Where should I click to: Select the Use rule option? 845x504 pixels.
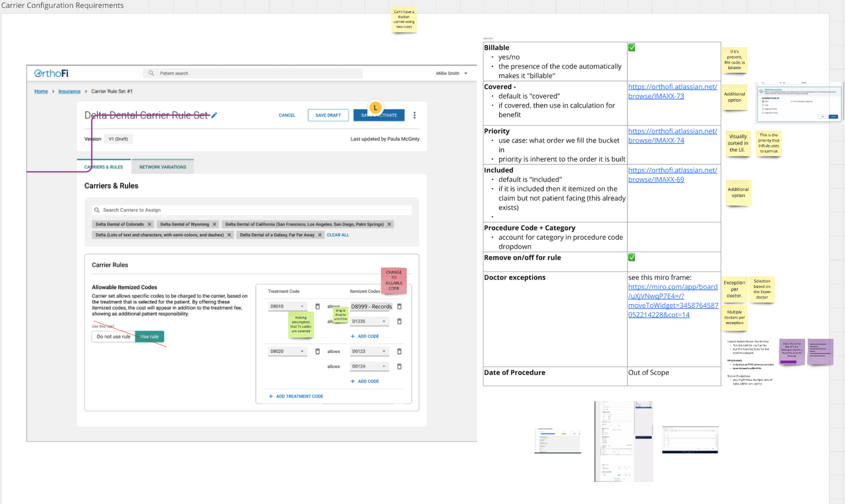click(x=150, y=337)
